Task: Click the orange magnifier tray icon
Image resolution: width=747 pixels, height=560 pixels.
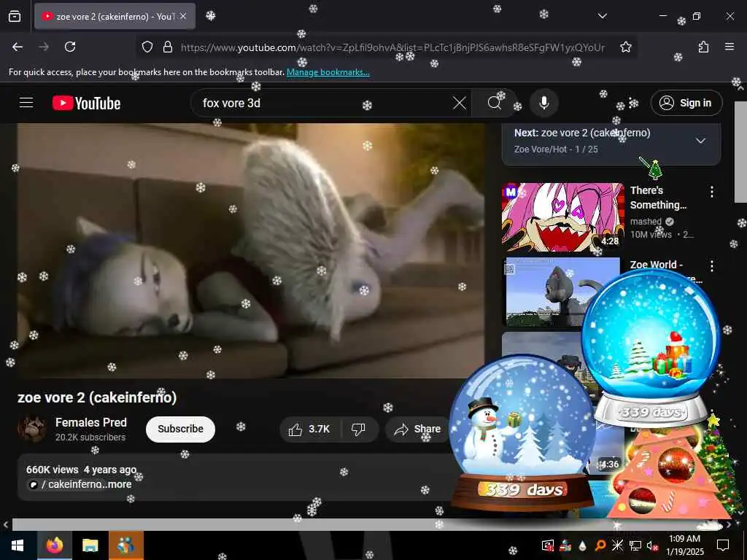Action: pyautogui.click(x=600, y=545)
